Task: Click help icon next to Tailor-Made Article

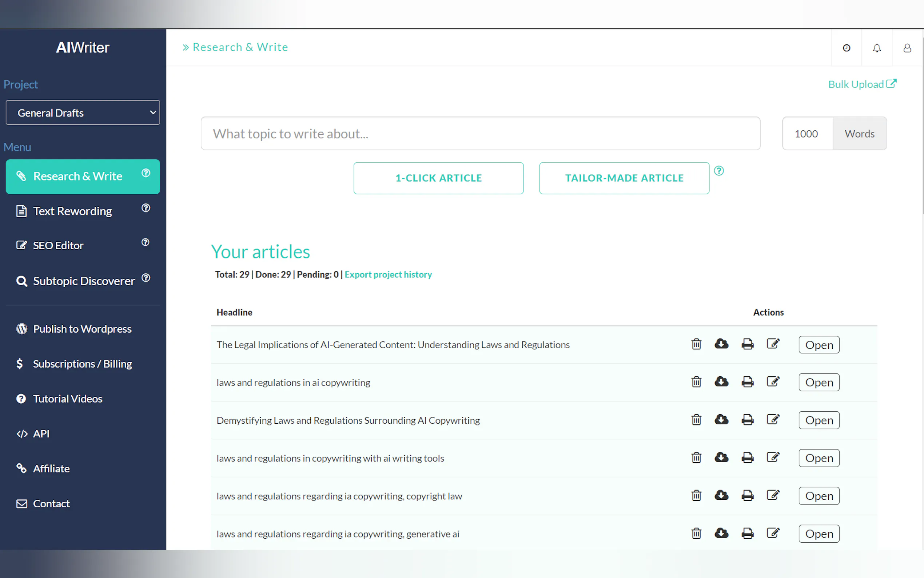Action: click(x=718, y=170)
